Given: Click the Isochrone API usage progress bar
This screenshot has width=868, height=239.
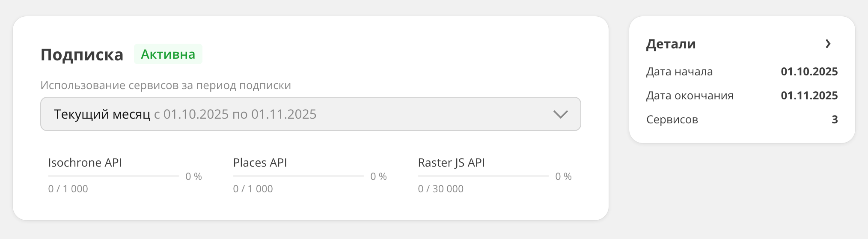Looking at the screenshot, I should (113, 176).
